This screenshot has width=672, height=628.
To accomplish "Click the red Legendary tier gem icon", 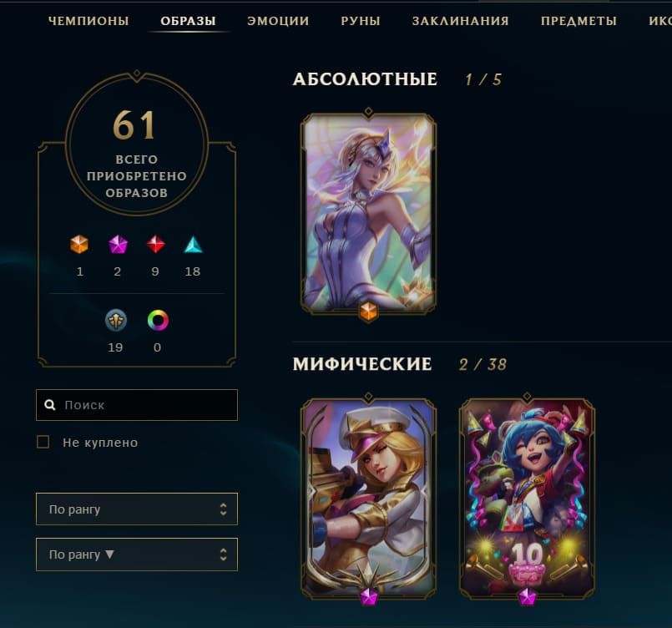I will pyautogui.click(x=155, y=245).
